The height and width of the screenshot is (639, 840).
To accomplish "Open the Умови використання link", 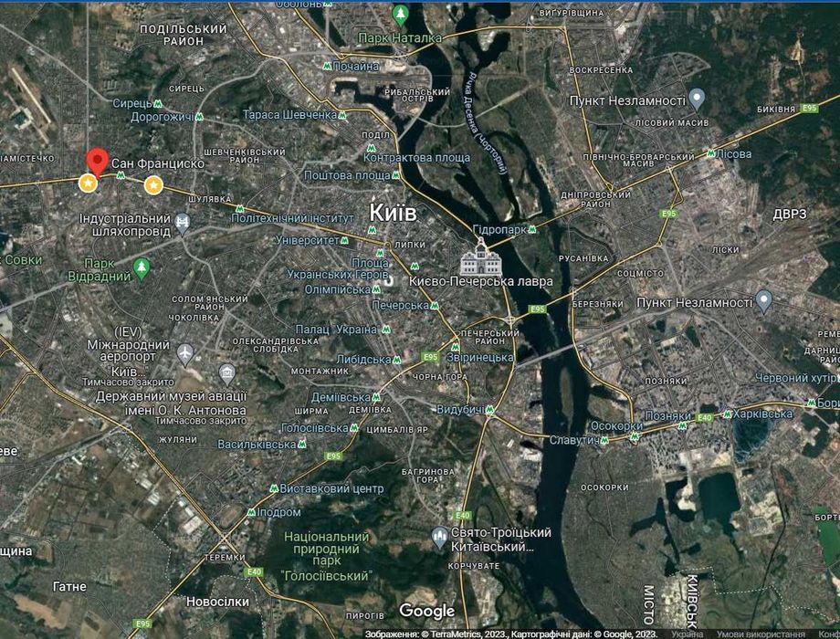I will (761, 634).
